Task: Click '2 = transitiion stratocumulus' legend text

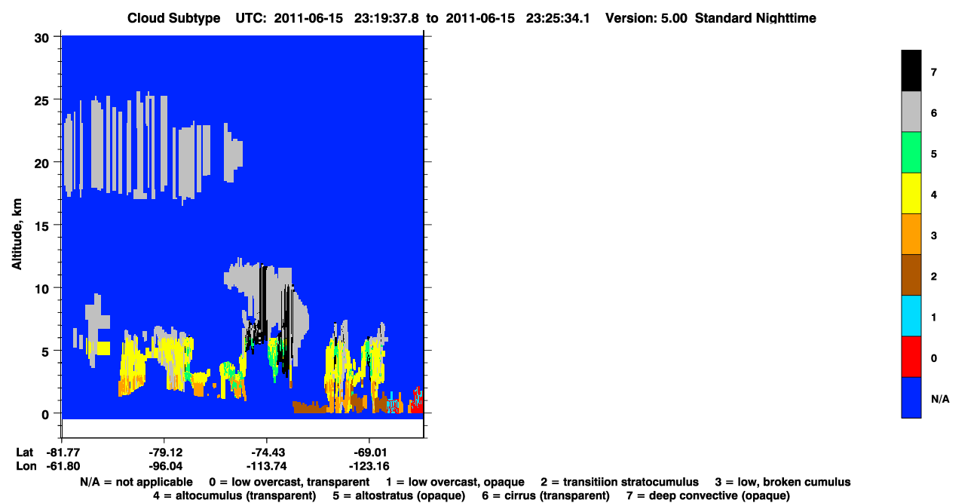Action: coord(620,482)
